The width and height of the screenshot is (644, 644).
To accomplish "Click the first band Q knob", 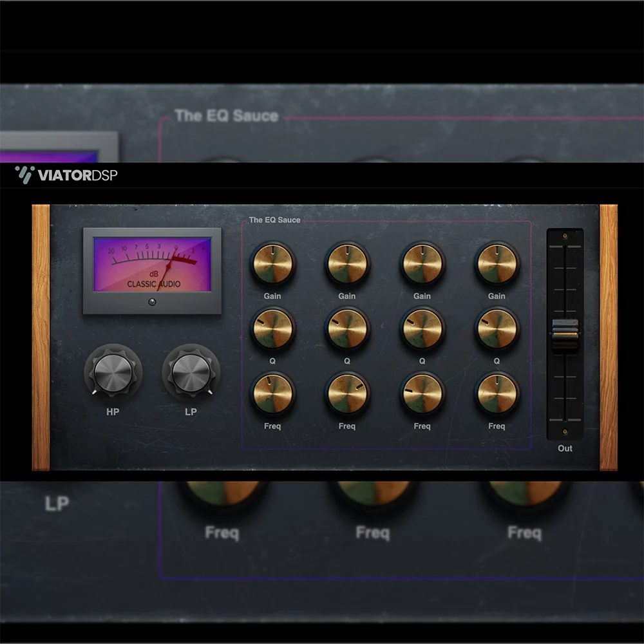I will click(x=272, y=328).
